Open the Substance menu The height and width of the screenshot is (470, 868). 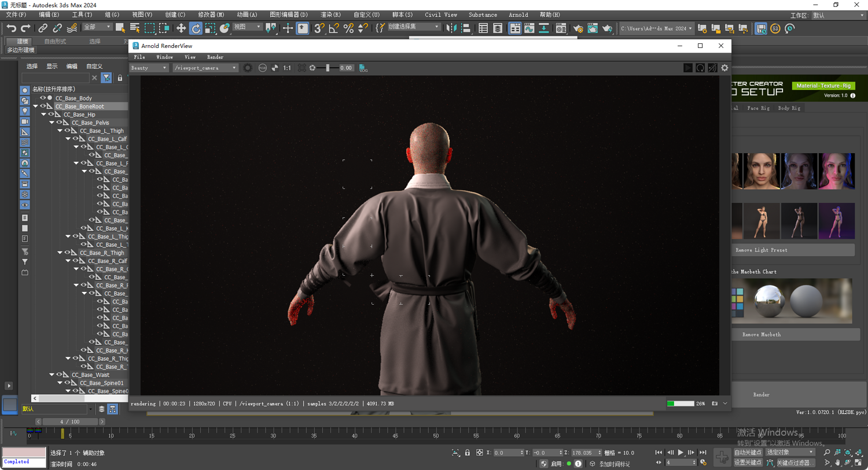(x=483, y=15)
